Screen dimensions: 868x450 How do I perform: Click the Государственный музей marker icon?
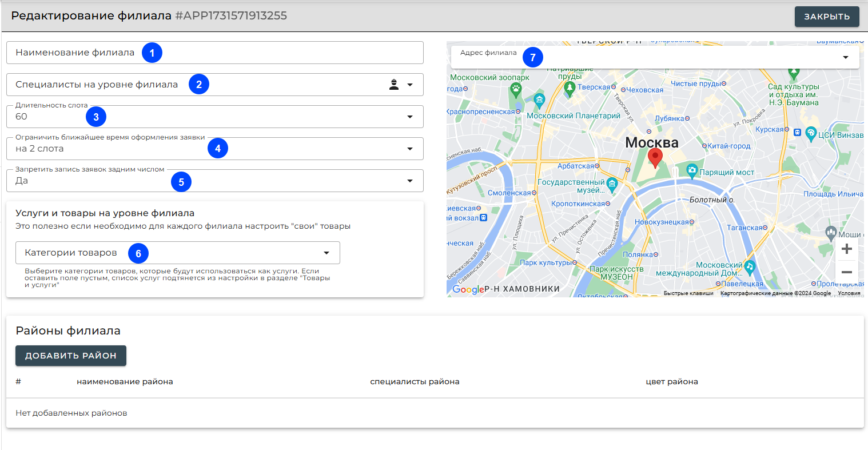(x=612, y=184)
